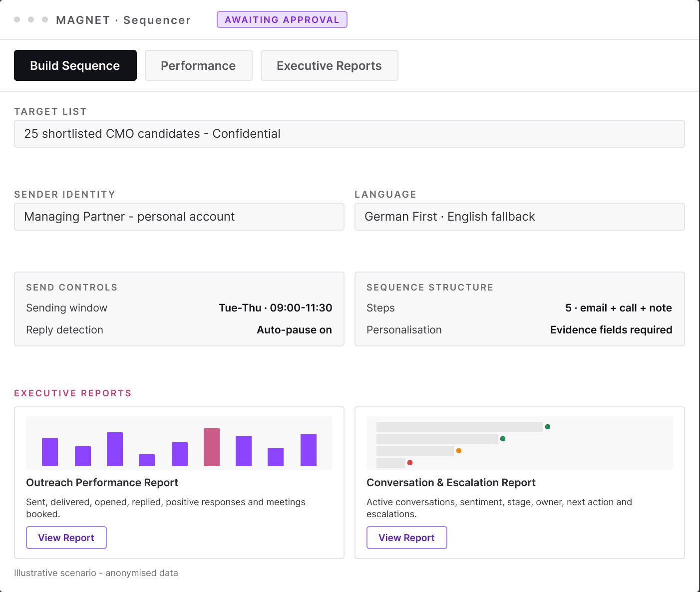View the Outreach Performance Report

coord(66,538)
